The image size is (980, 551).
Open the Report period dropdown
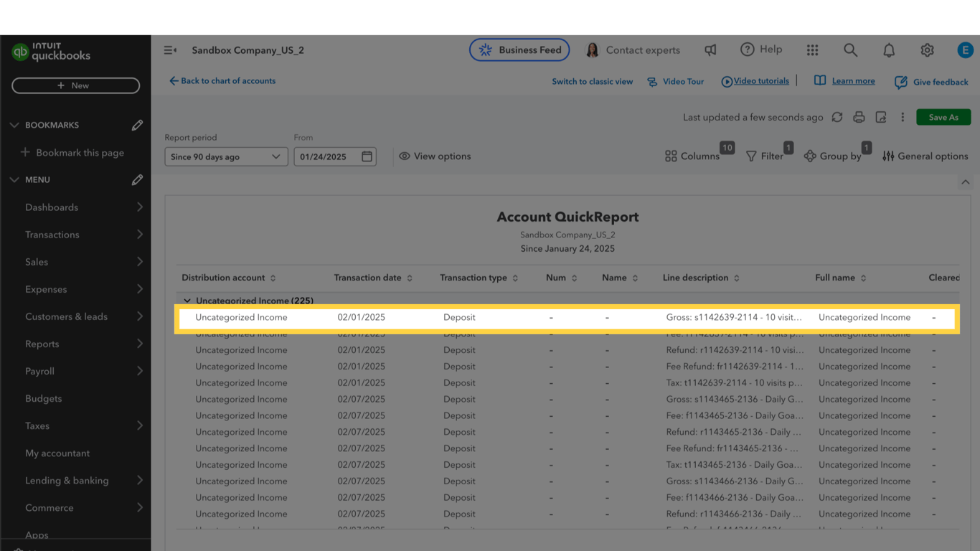click(x=225, y=156)
